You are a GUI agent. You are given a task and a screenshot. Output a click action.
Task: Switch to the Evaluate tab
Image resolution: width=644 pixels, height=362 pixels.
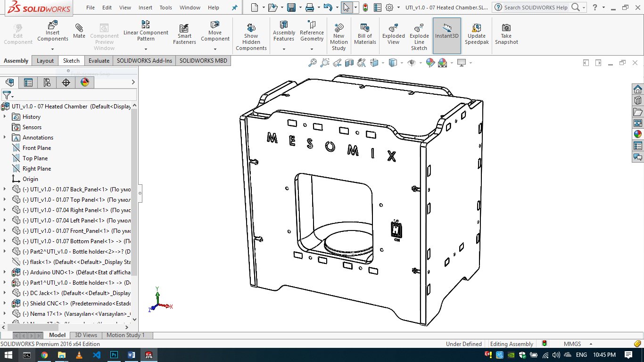[99, 61]
